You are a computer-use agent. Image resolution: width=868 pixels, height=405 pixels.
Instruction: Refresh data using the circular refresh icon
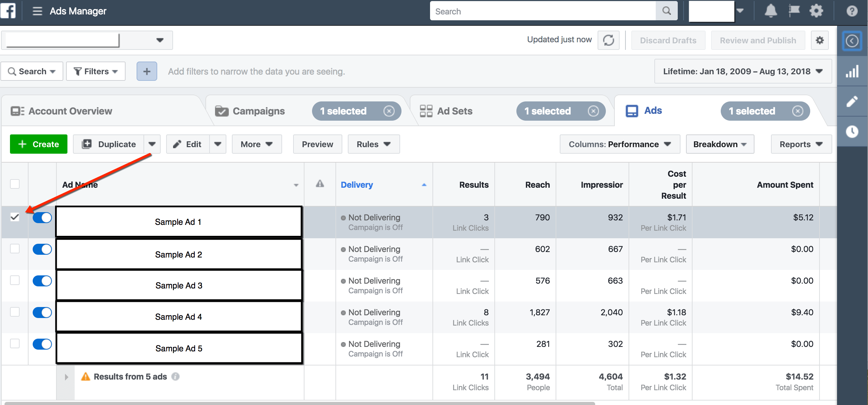tap(608, 40)
